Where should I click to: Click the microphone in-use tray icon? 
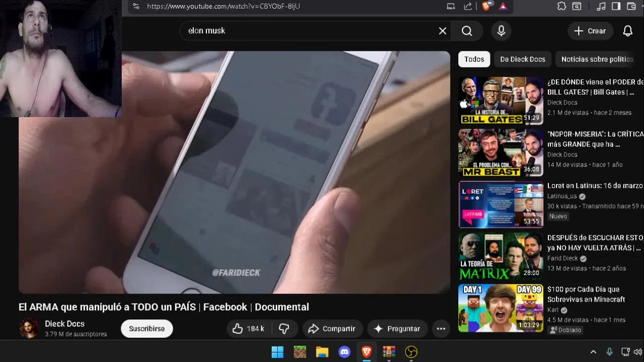point(609,352)
